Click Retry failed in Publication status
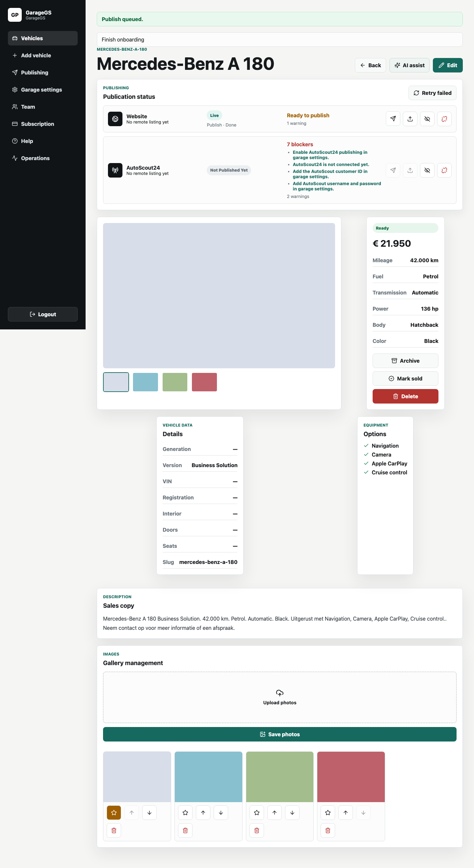The height and width of the screenshot is (868, 474). coord(432,93)
